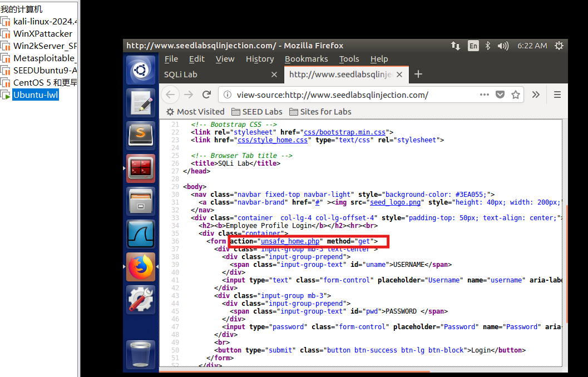Click the # href link on line 31
This screenshot has width=588, height=377.
[x=317, y=202]
